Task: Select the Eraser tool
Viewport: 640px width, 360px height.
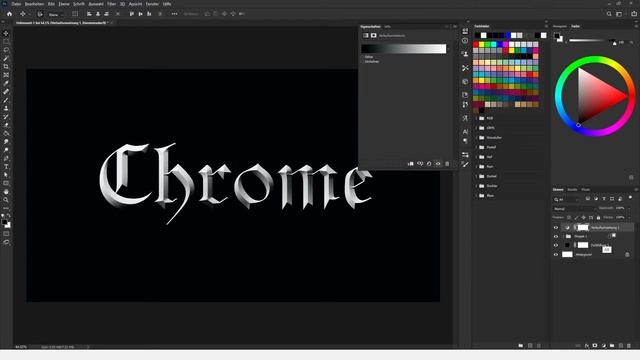Action: tap(6, 125)
